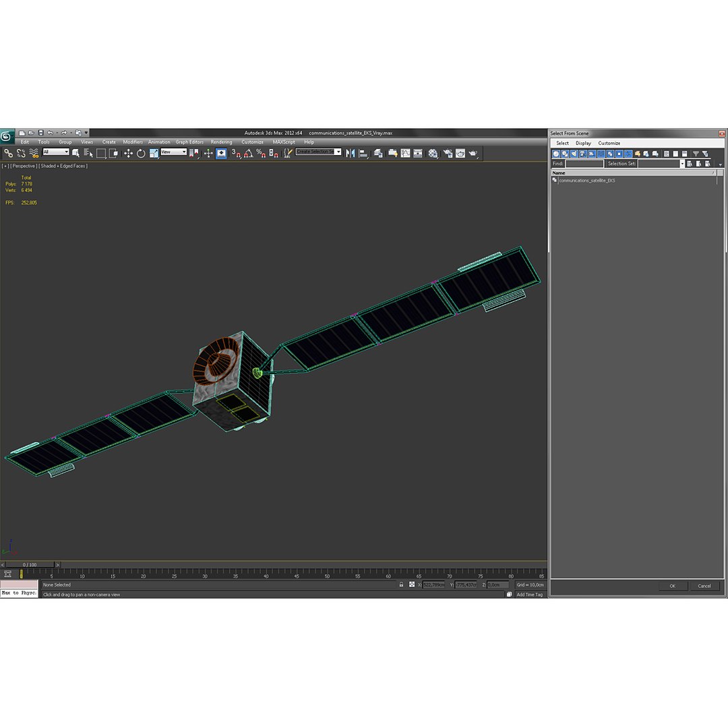Open the selection filter All dropdown
728x728 pixels.
pyautogui.click(x=56, y=152)
